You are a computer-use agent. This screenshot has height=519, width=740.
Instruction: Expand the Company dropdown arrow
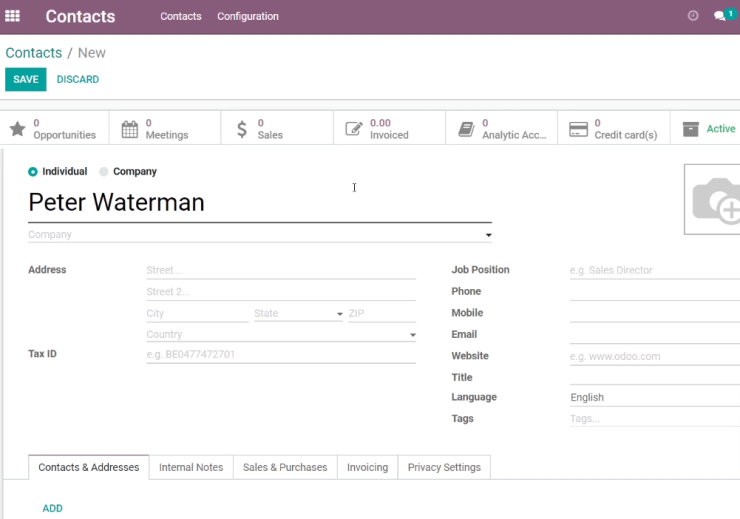click(488, 235)
